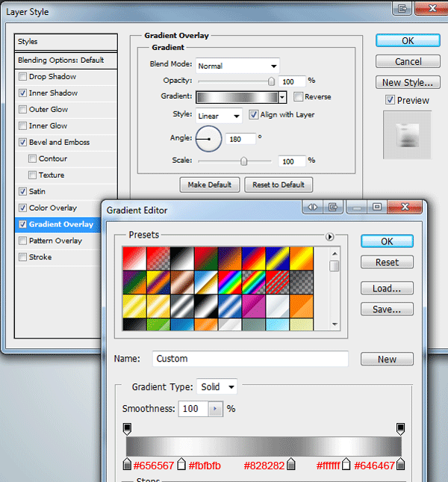Select color stop labeled #ffffff

346,464
